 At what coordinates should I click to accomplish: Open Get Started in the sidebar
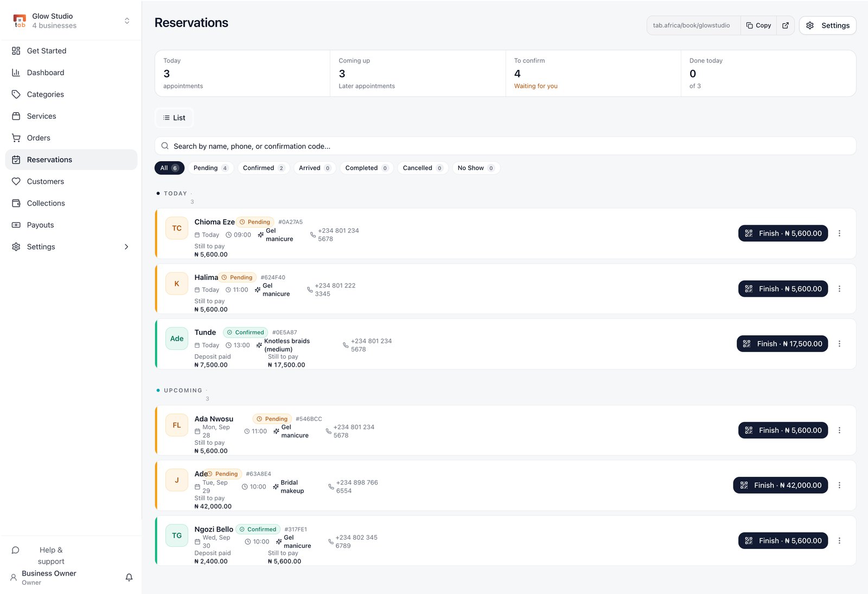[71, 51]
